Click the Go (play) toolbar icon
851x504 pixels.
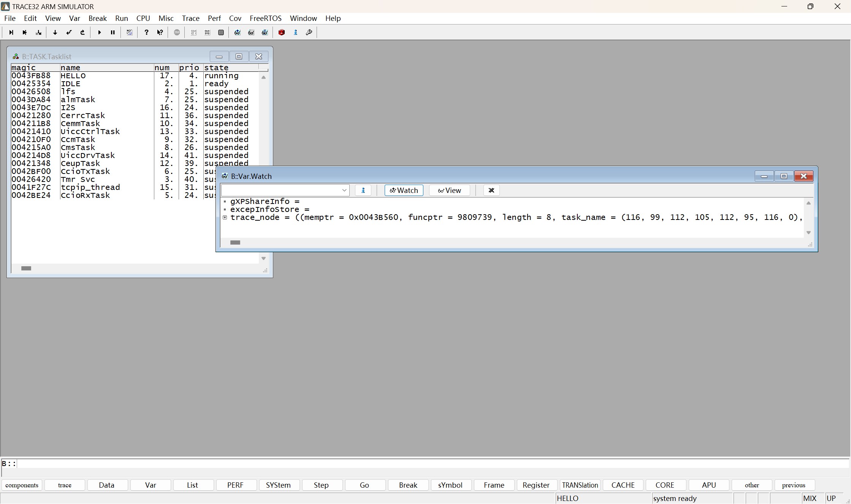tap(99, 32)
